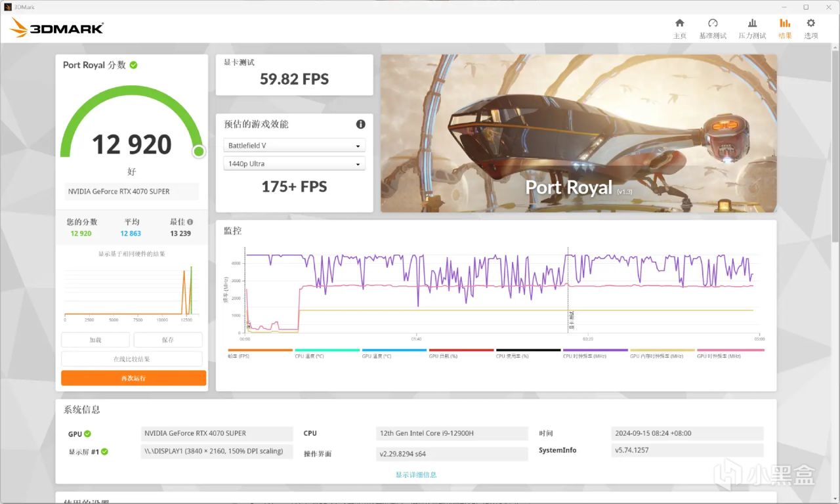840x504 pixels.
Task: Click the 175+ FPS estimate
Action: click(x=294, y=186)
